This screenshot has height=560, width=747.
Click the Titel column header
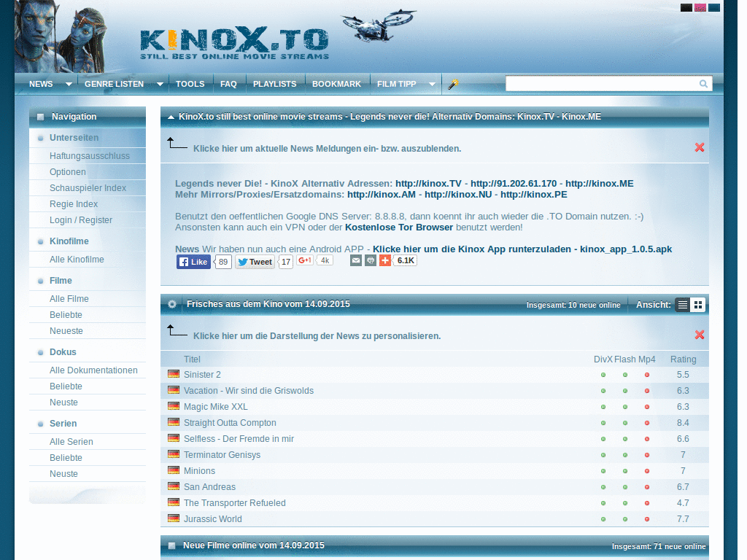(192, 359)
